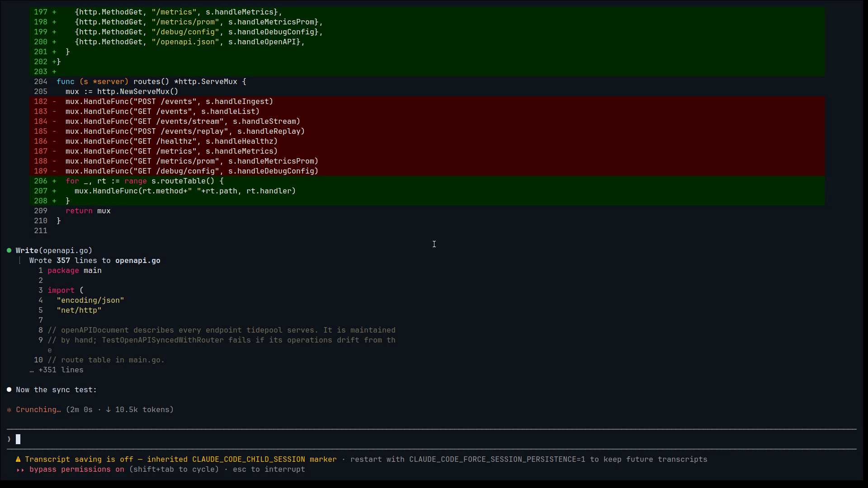Image resolution: width=868 pixels, height=488 pixels.
Task: Click removed line 185 'POST /events/replay' handler
Action: click(427, 131)
